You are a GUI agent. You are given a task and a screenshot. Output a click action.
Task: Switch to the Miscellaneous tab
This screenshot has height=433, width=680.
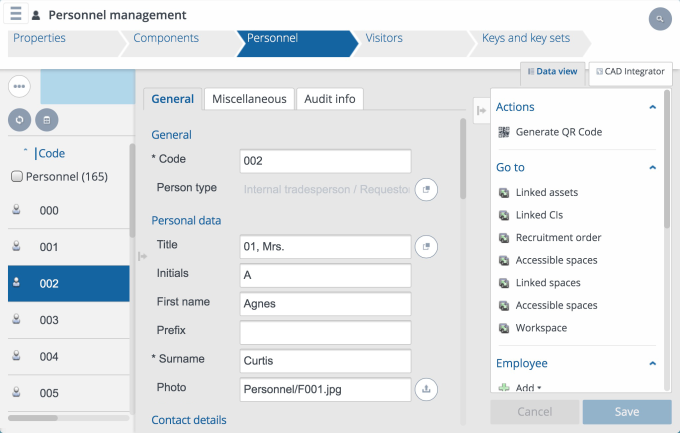249,99
